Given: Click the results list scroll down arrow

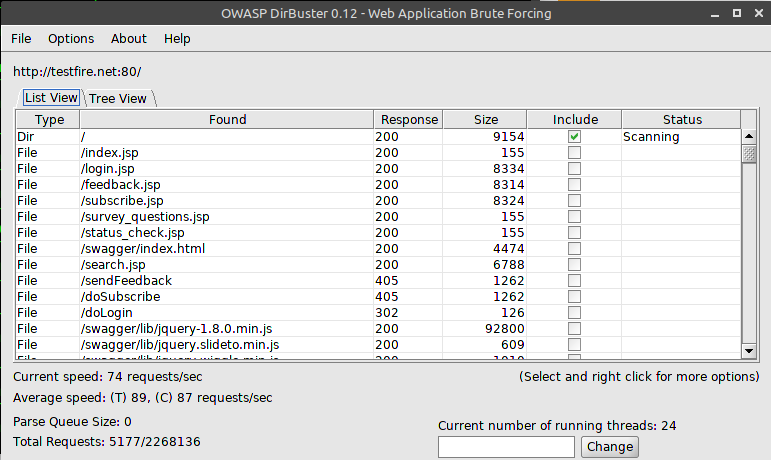Looking at the screenshot, I should click(748, 351).
